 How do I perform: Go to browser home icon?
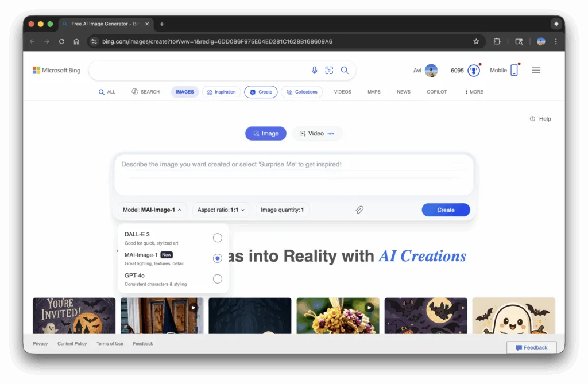click(76, 42)
